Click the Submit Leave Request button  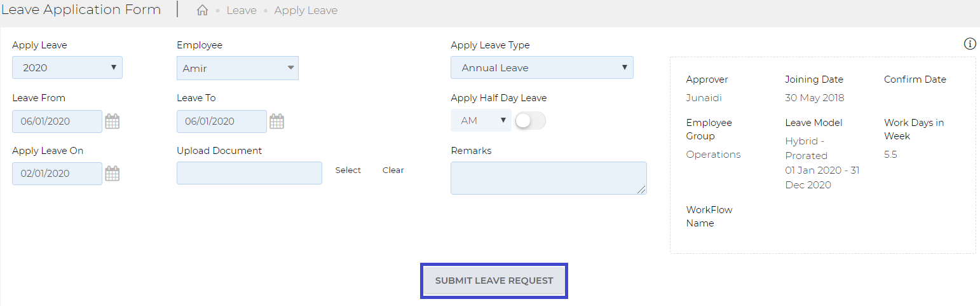click(x=494, y=281)
